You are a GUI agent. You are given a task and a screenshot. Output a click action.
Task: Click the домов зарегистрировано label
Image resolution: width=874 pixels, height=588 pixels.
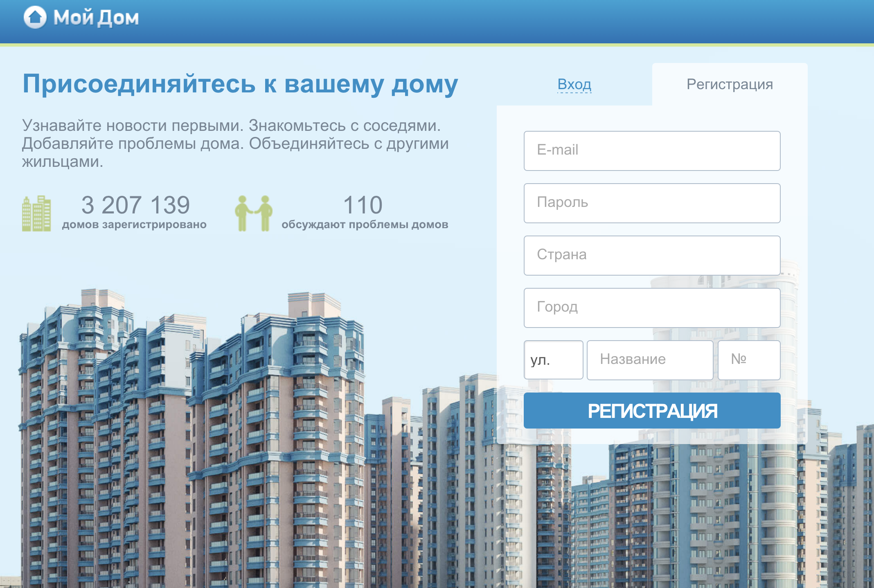pos(134,224)
